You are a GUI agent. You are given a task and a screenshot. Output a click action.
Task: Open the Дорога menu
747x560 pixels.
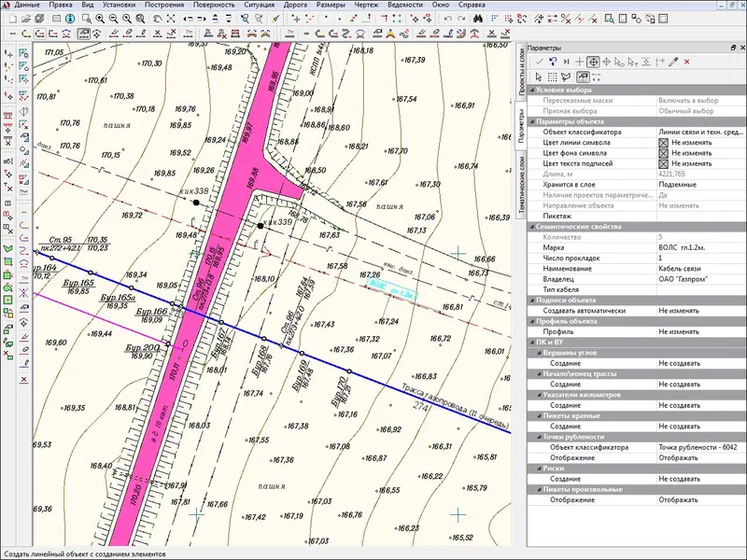click(297, 5)
